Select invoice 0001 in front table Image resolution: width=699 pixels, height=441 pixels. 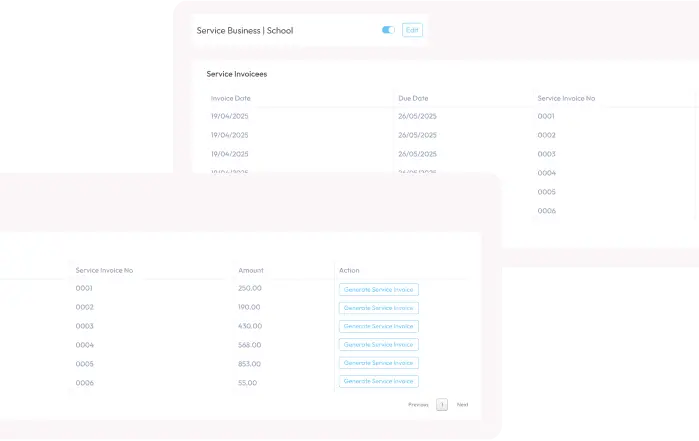(84, 288)
